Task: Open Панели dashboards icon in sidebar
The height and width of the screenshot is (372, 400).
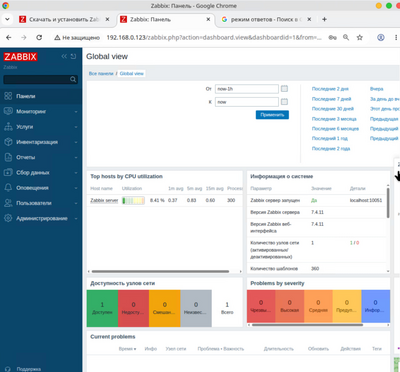Action: tap(8, 96)
